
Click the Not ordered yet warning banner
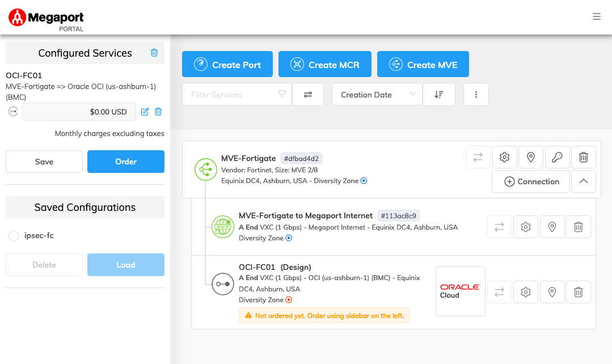click(324, 316)
